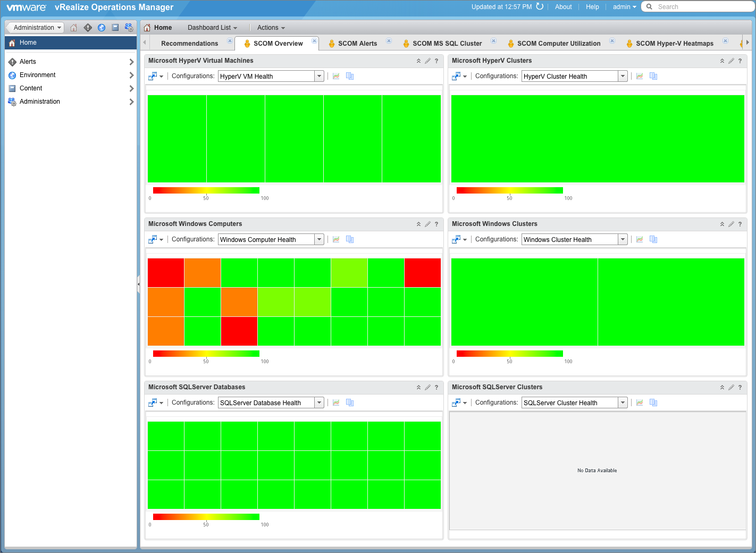
Task: Collapse the Microsoft Windows Computers widget
Action: [x=418, y=224]
